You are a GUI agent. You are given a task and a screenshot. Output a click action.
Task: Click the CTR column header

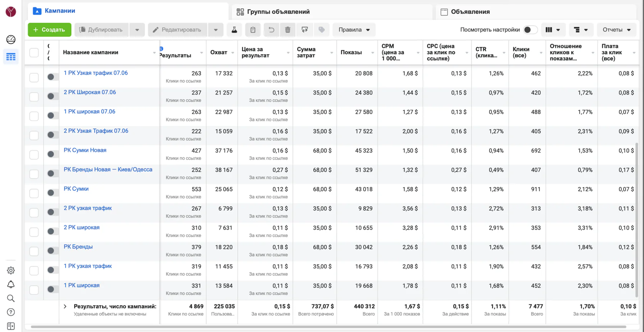(x=490, y=52)
